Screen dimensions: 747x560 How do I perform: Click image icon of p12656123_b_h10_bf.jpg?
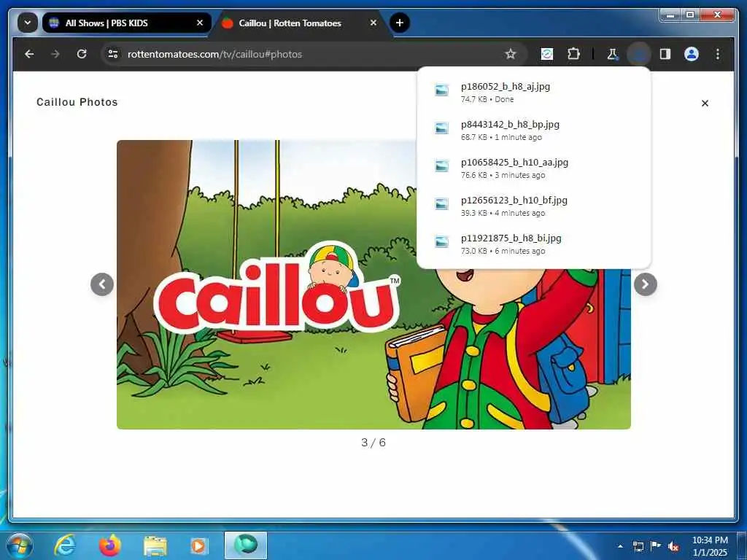pos(441,204)
